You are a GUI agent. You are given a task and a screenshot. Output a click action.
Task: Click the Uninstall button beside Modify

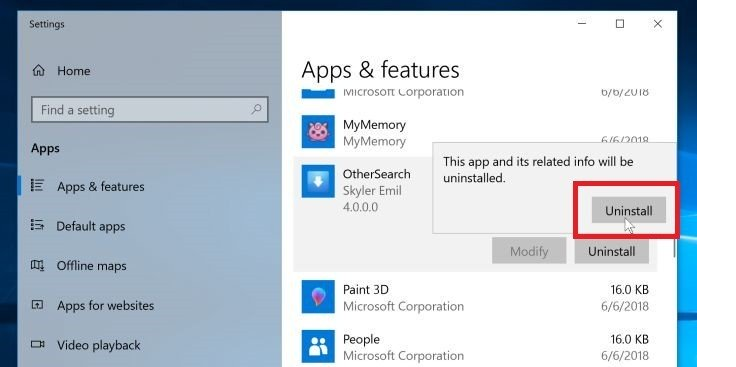point(612,251)
